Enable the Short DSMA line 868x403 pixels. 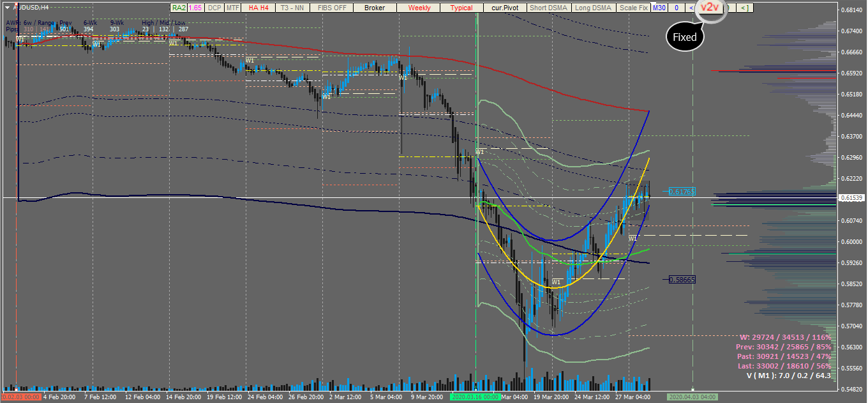[549, 8]
